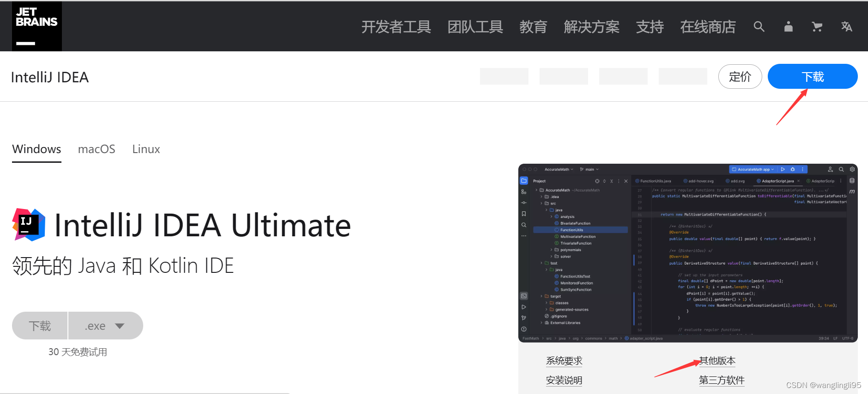Switch to the Linux tab
The image size is (868, 394).
click(x=146, y=149)
